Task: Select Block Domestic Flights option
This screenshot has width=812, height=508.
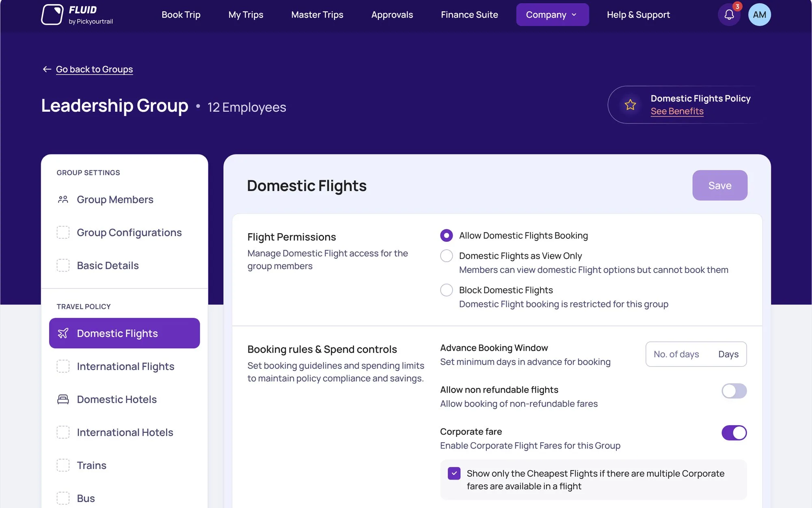Action: pyautogui.click(x=447, y=290)
